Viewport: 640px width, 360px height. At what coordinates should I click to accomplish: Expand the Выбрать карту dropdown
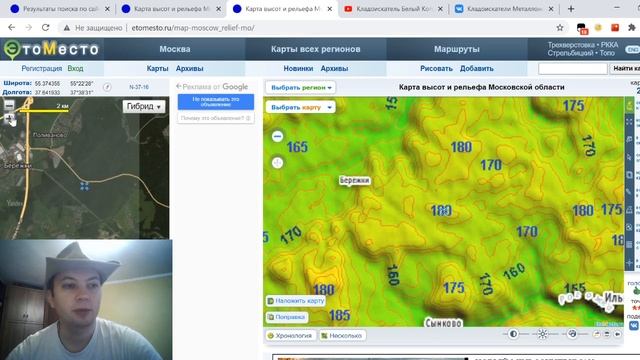[x=301, y=107]
